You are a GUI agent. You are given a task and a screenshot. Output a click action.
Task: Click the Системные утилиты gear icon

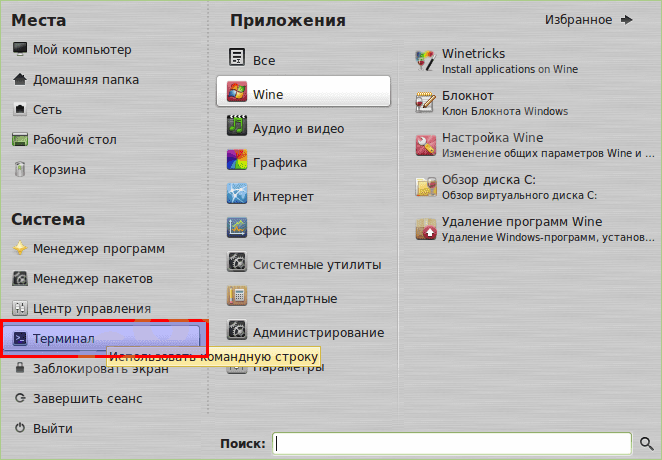coord(237,262)
